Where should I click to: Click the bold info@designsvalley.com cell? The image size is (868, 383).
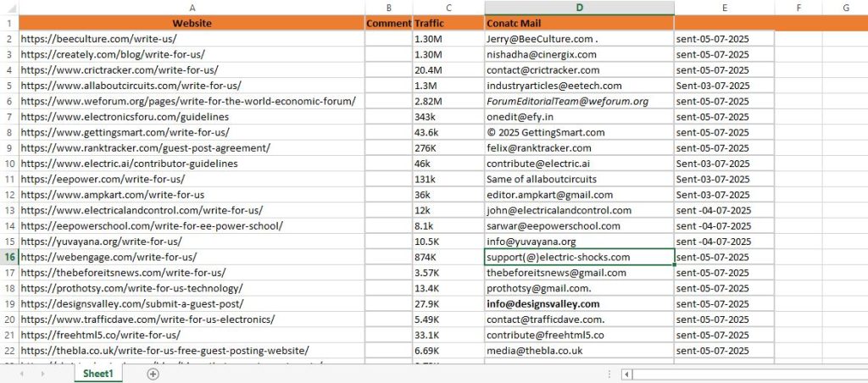pos(580,304)
